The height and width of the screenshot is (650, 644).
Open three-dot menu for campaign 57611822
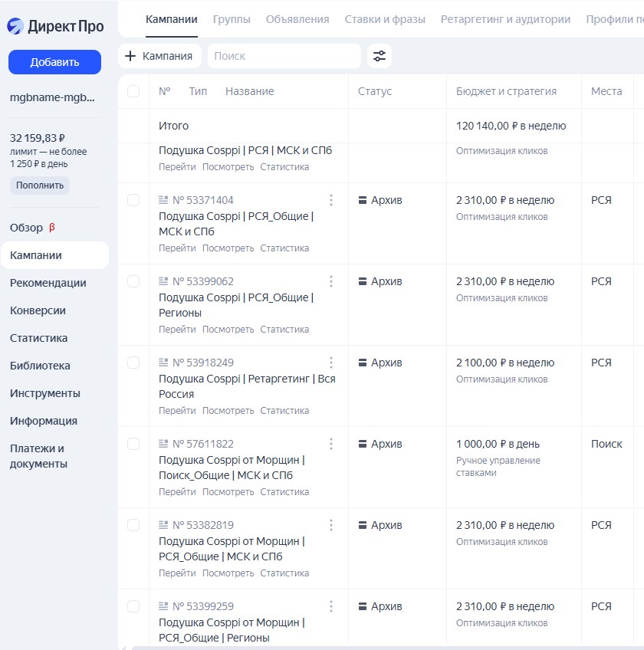[331, 444]
